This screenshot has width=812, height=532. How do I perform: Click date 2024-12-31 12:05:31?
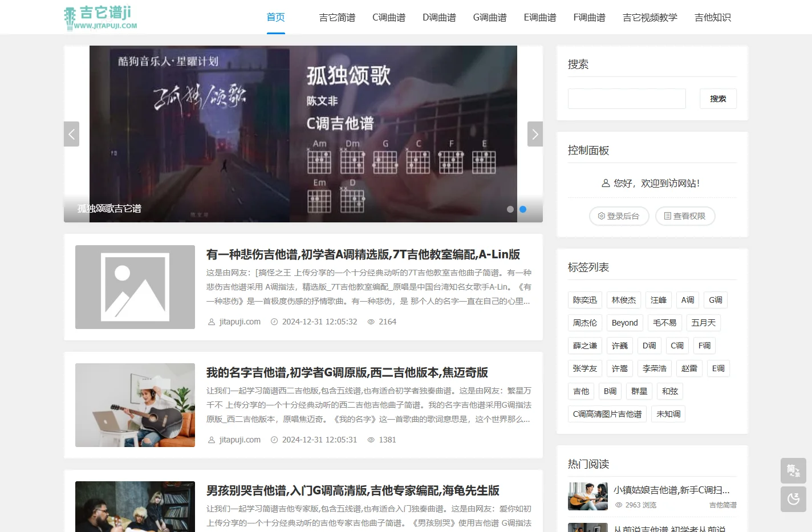(x=319, y=440)
